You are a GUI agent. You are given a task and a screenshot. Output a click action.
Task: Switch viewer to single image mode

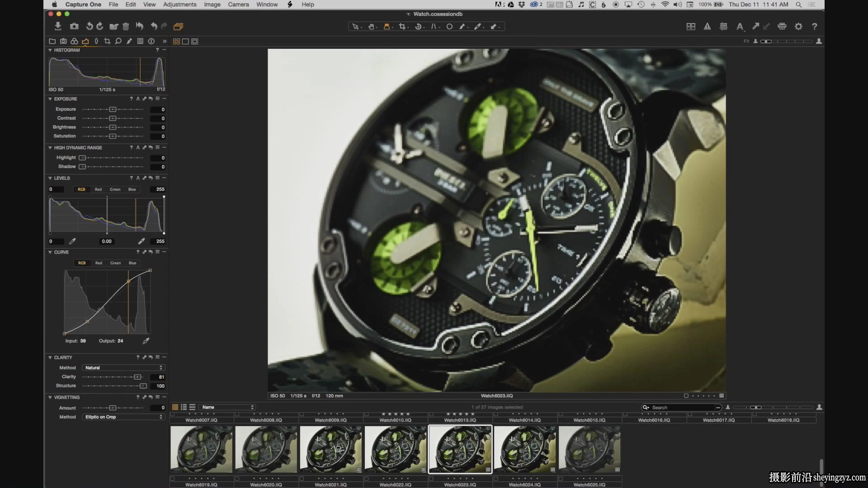(x=185, y=42)
